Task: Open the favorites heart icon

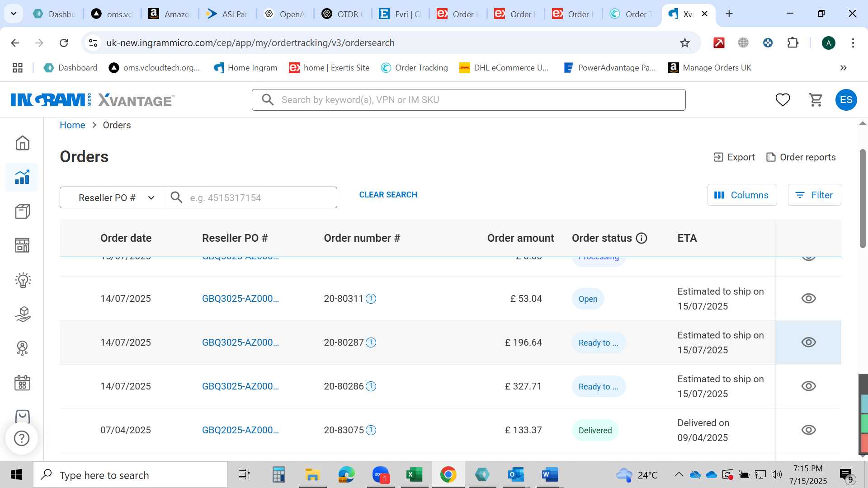Action: [x=783, y=100]
